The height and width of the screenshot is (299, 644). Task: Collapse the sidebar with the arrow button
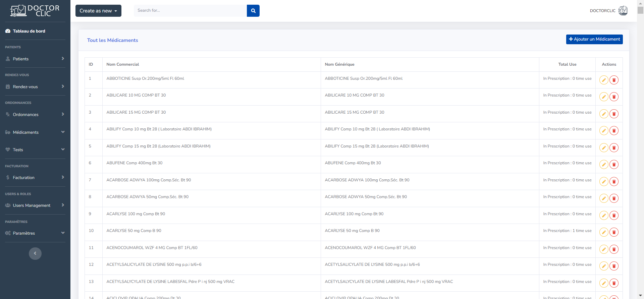35,253
